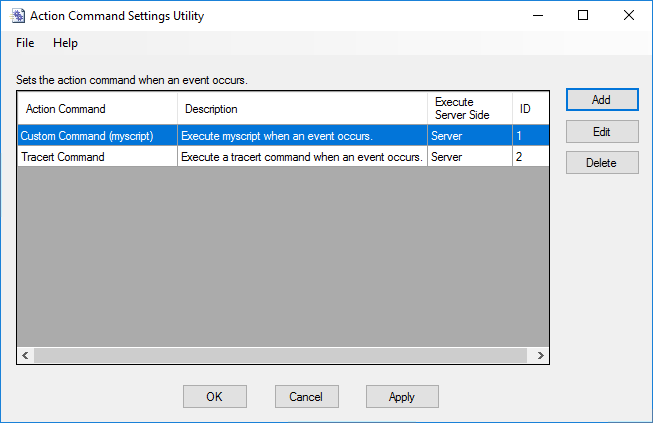Click the Add button
This screenshot has height=423, width=653.
(x=601, y=100)
